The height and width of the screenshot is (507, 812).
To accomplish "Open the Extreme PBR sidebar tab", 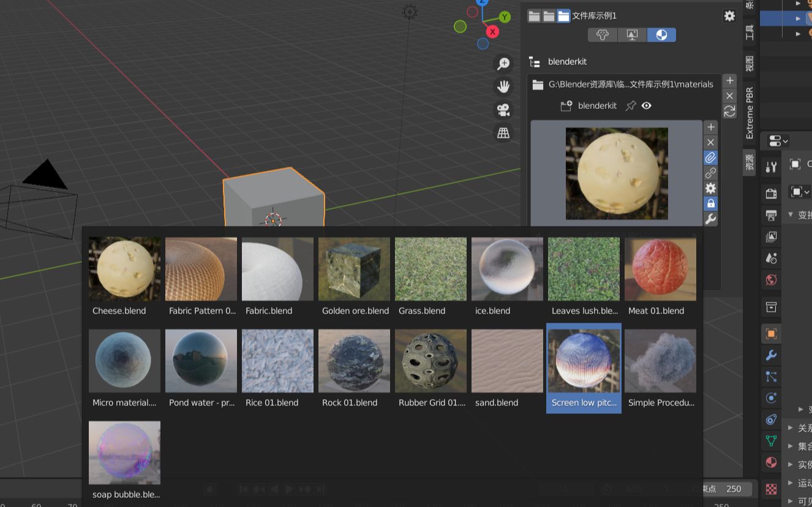I will pos(749,113).
